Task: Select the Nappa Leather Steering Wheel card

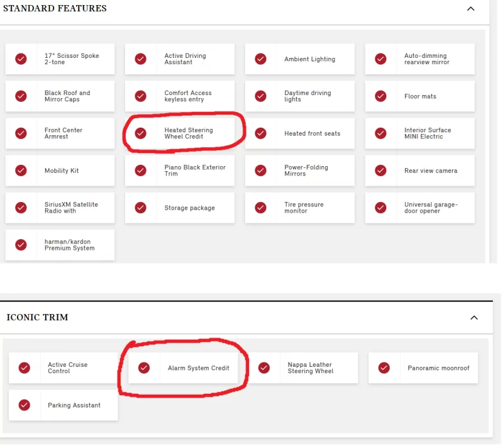Action: 303,367
